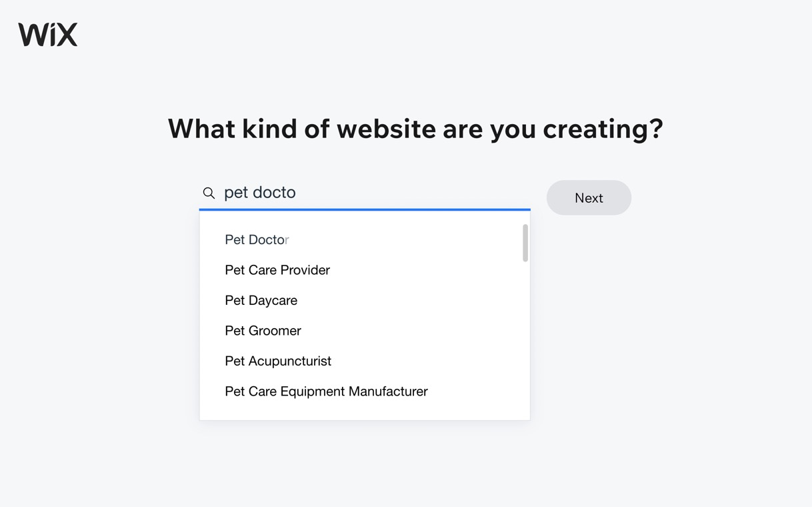Click the heading asking what website you're creating
The width and height of the screenshot is (812, 507).
(415, 129)
